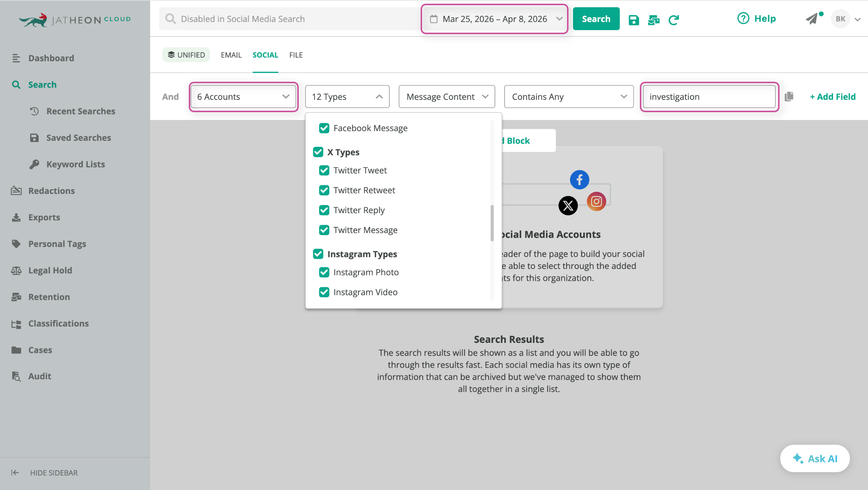Screen dimensions: 868x490
Task: Click the investigation keyword input field
Action: pyautogui.click(x=709, y=97)
